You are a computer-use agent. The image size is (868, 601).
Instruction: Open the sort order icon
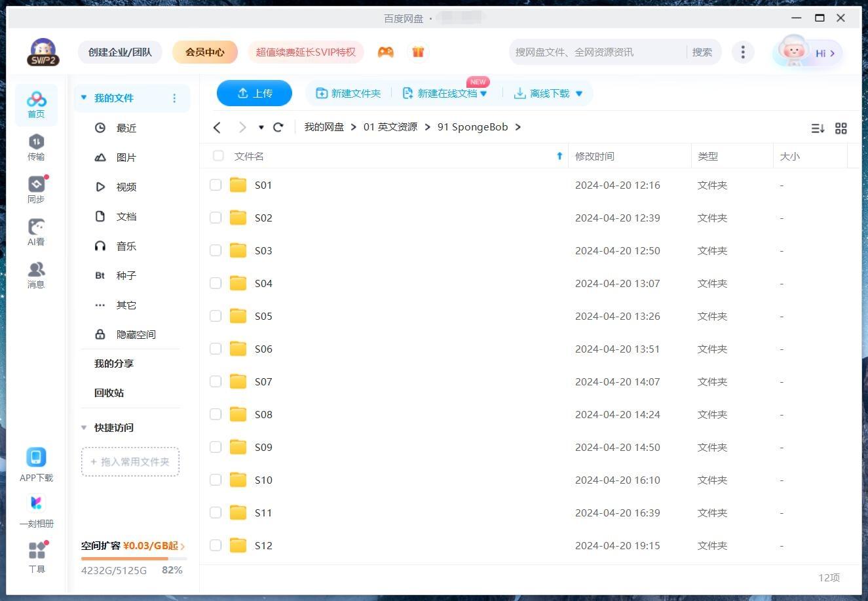click(x=817, y=128)
